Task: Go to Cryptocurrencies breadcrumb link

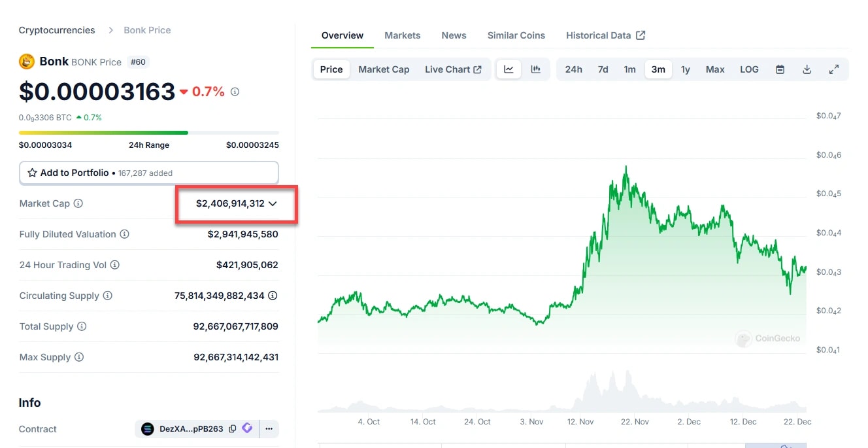Action: click(57, 30)
